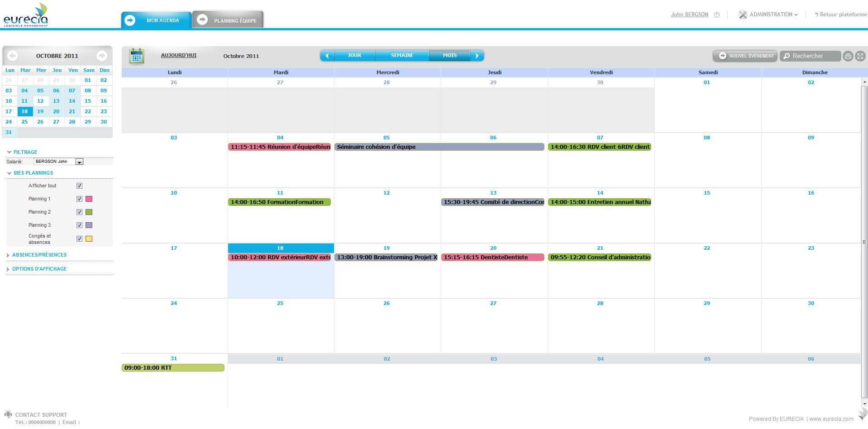Image resolution: width=868 pixels, height=429 pixels.
Task: Click the contact support headset icon
Action: pos(8,415)
